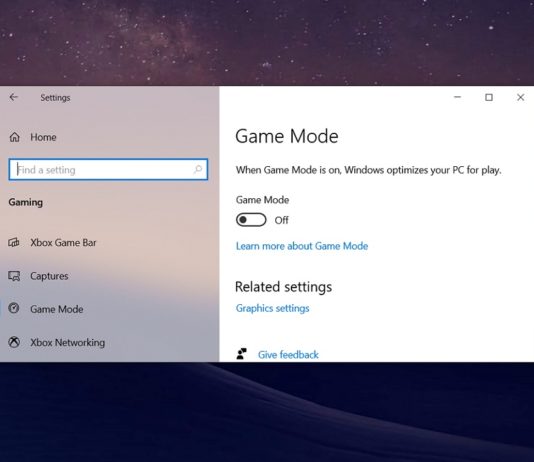Screen dimensions: 534x462
Task: Click the Gaming category heading
Action: pyautogui.click(x=26, y=202)
